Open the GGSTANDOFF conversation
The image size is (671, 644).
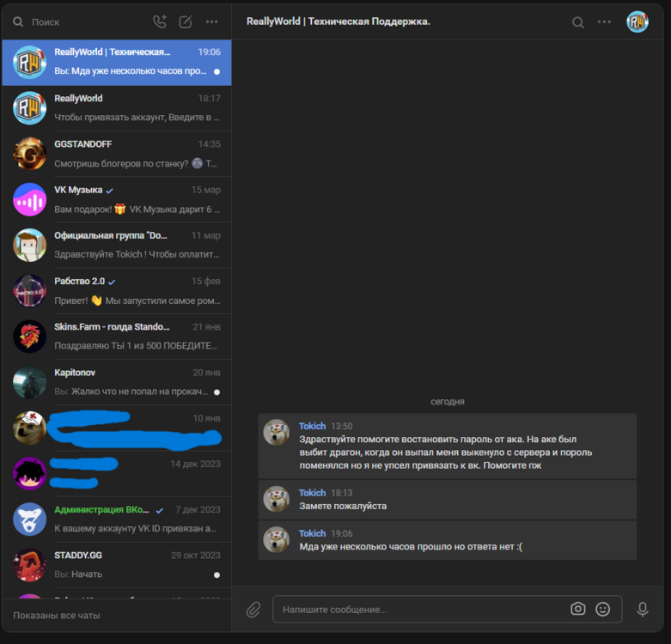pyautogui.click(x=117, y=154)
